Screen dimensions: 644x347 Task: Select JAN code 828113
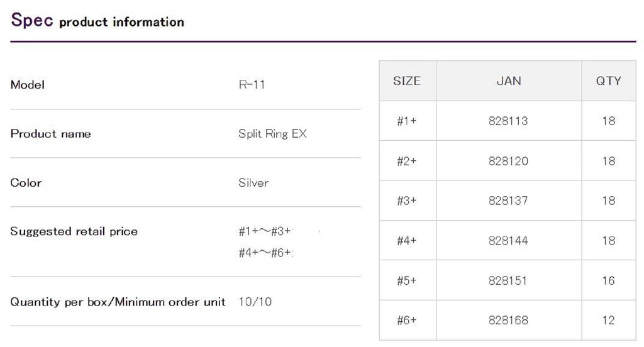click(508, 121)
